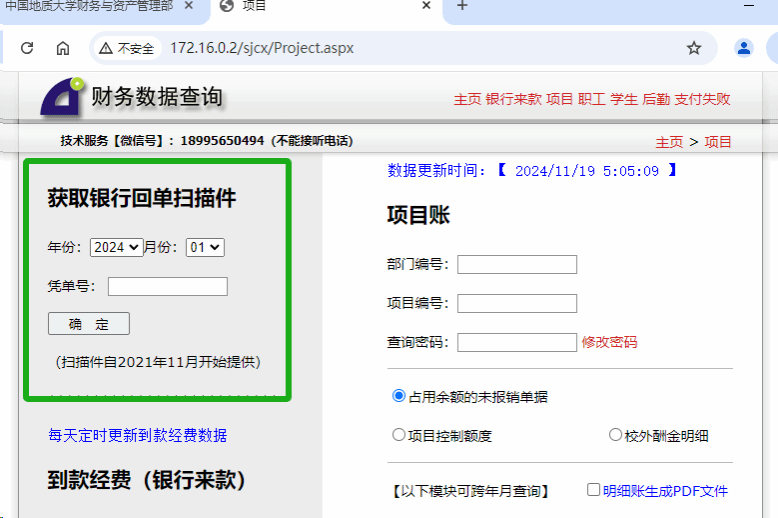
Task: Close the 项目 tab
Action: pyautogui.click(x=426, y=6)
